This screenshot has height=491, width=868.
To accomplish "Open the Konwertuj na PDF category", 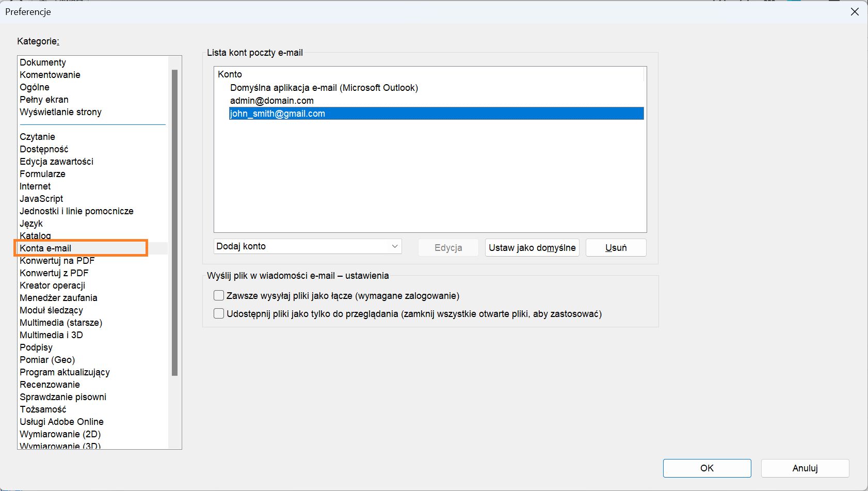I will pyautogui.click(x=57, y=261).
